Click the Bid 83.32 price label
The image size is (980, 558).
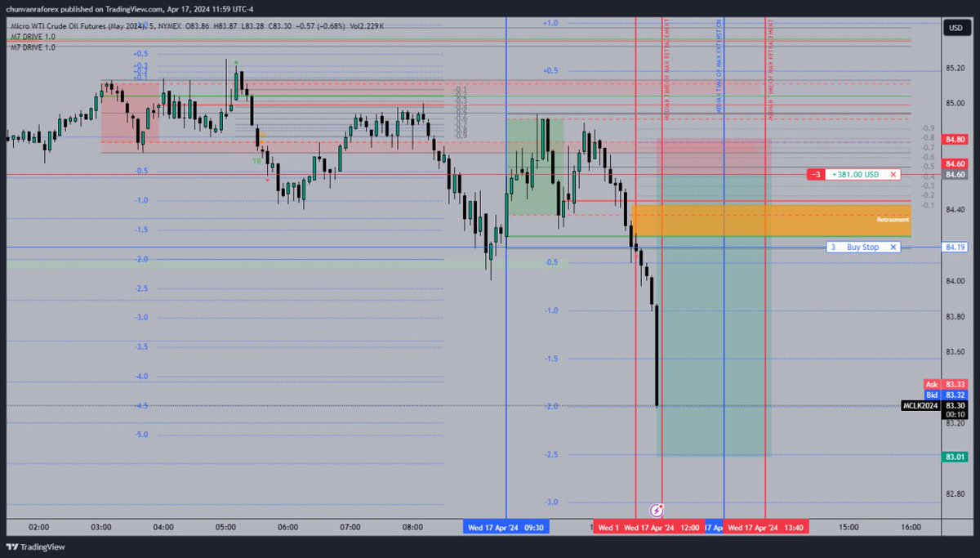pyautogui.click(x=946, y=394)
